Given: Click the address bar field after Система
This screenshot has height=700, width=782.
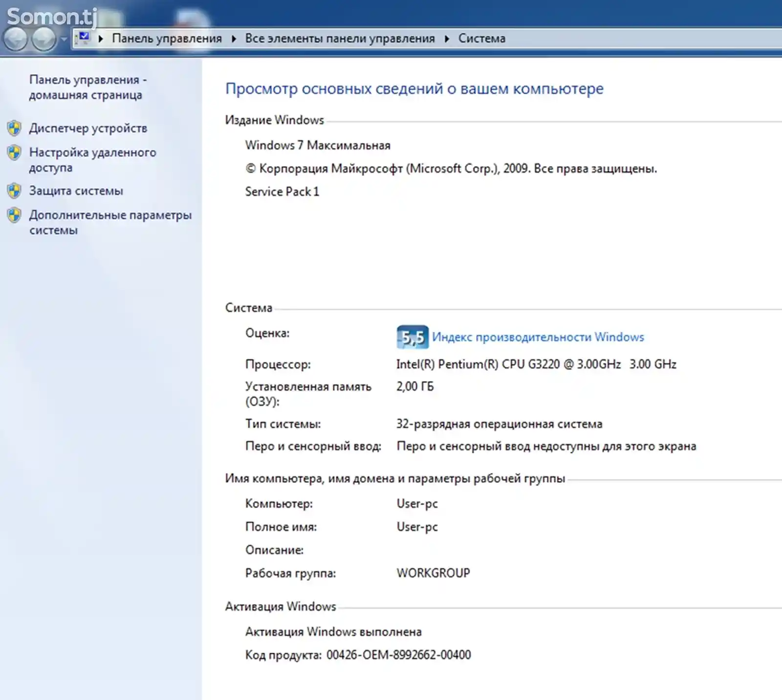Looking at the screenshot, I should (644, 39).
